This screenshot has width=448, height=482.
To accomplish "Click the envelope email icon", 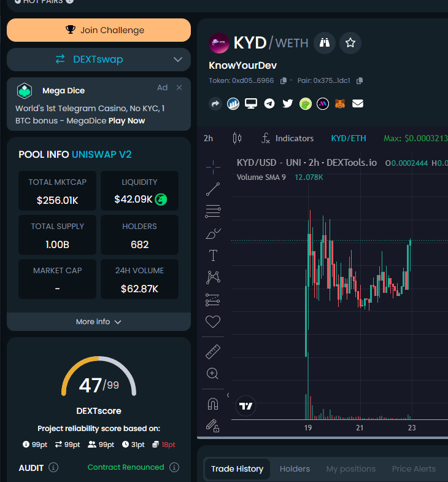I will click(358, 104).
